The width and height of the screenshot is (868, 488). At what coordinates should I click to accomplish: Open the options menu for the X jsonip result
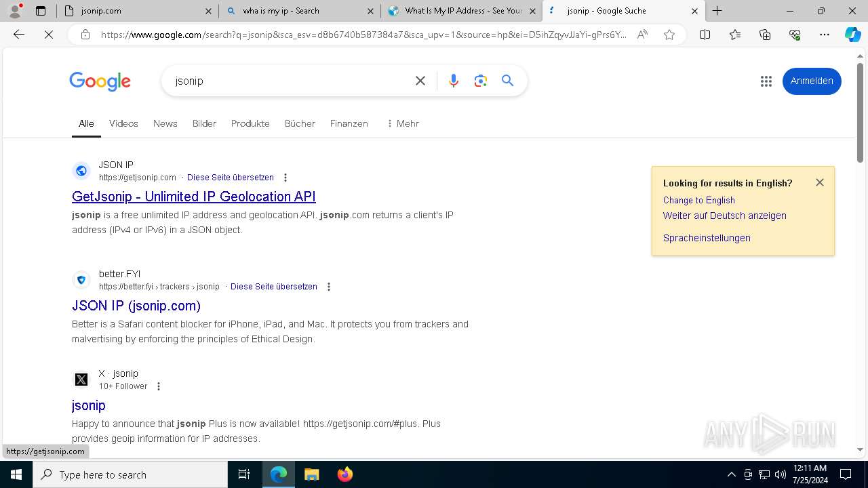(159, 386)
